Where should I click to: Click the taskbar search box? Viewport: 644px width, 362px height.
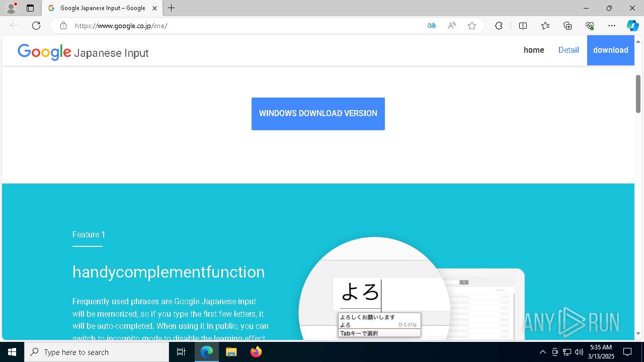coord(97,352)
